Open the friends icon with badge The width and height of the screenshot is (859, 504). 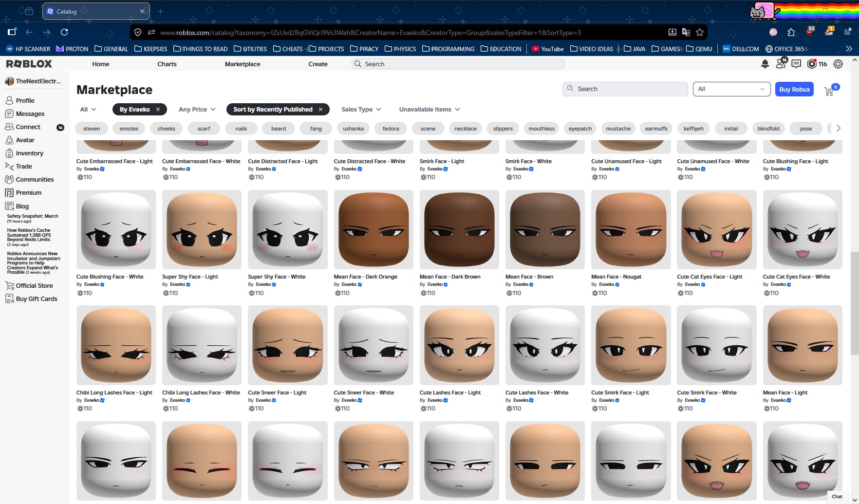pos(781,63)
